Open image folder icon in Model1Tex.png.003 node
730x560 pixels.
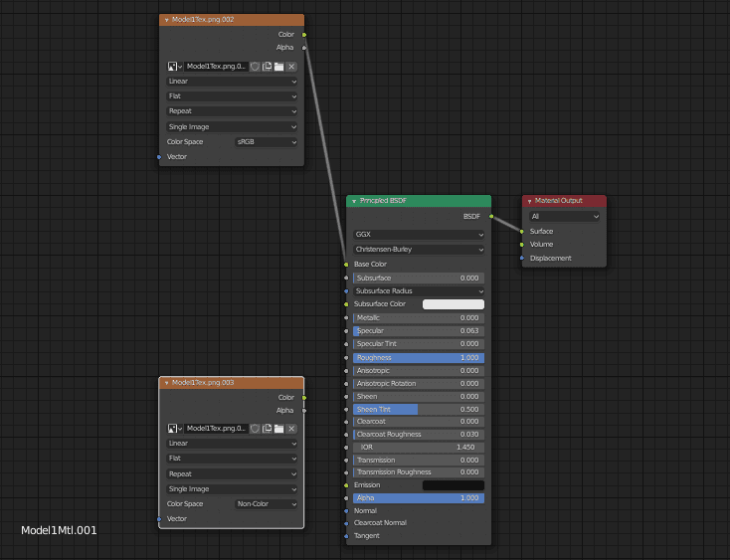tap(278, 429)
